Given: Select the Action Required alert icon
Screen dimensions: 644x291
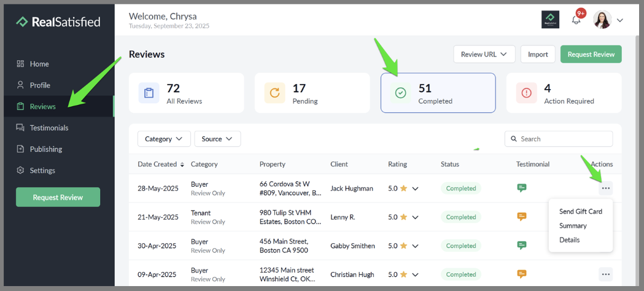Looking at the screenshot, I should (526, 93).
